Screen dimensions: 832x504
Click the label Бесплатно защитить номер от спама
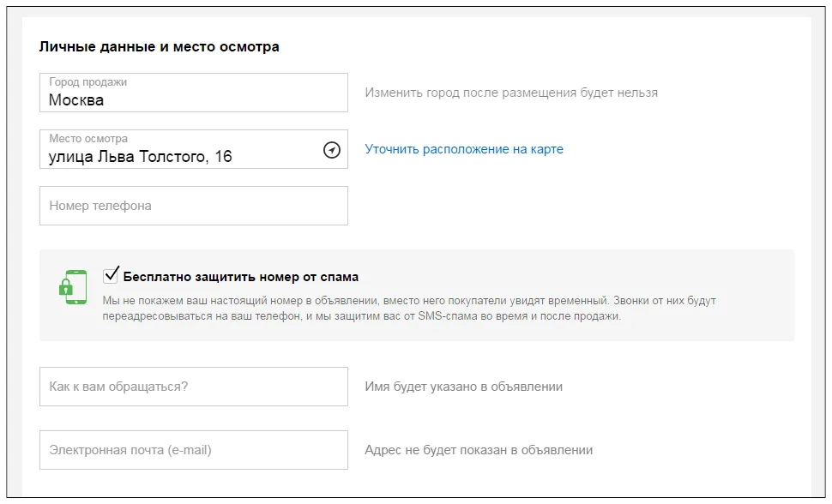[241, 277]
